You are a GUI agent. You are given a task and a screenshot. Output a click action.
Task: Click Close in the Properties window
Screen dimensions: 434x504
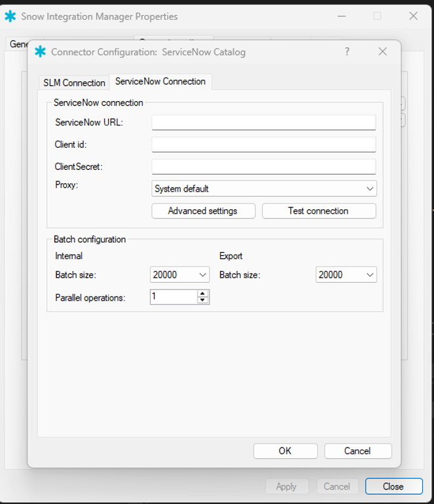click(x=393, y=486)
